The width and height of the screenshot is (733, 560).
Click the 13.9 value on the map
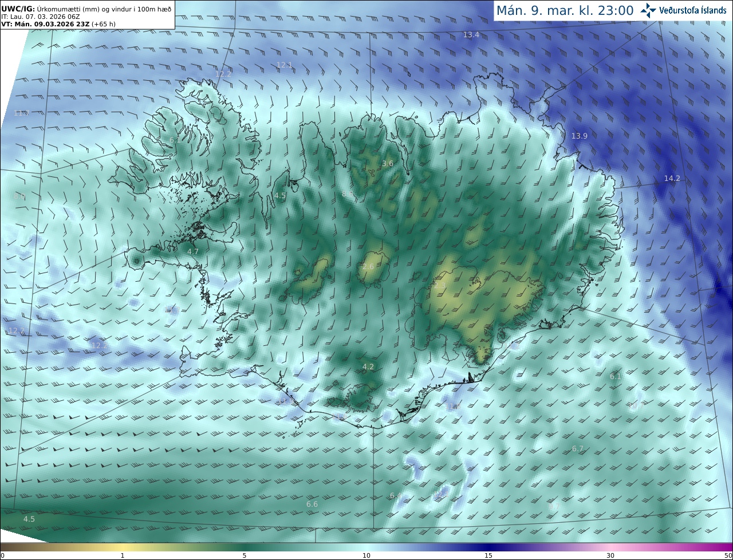pyautogui.click(x=580, y=136)
